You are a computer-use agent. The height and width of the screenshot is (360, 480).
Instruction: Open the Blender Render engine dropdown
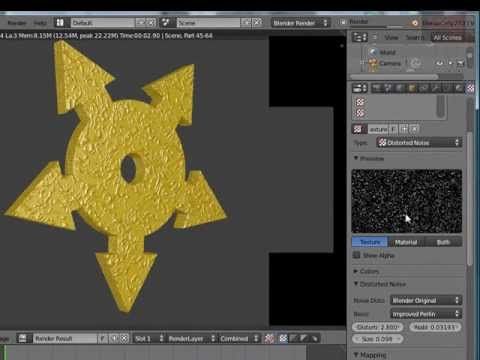click(300, 23)
